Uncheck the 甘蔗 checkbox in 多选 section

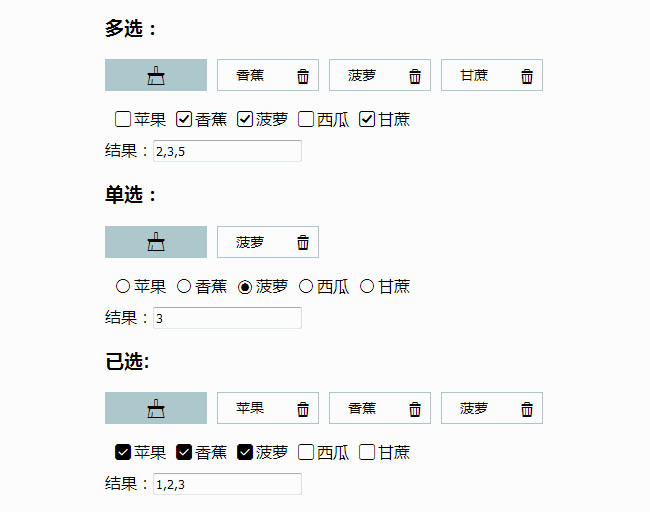(367, 120)
